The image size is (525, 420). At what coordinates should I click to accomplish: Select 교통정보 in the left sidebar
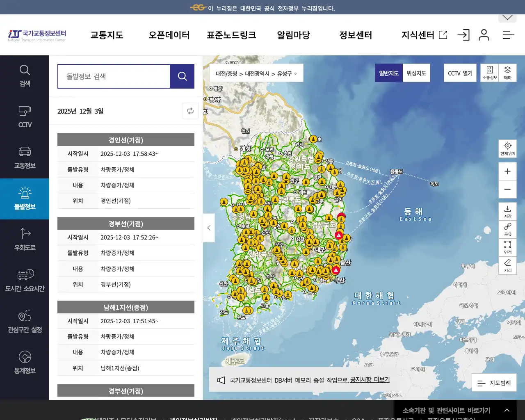[25, 158]
